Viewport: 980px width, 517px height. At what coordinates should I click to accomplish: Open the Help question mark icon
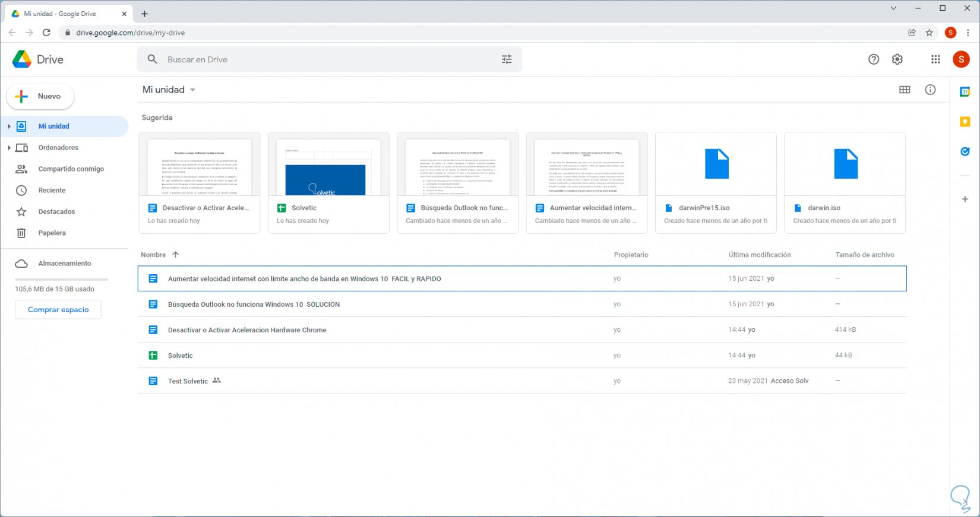click(874, 59)
